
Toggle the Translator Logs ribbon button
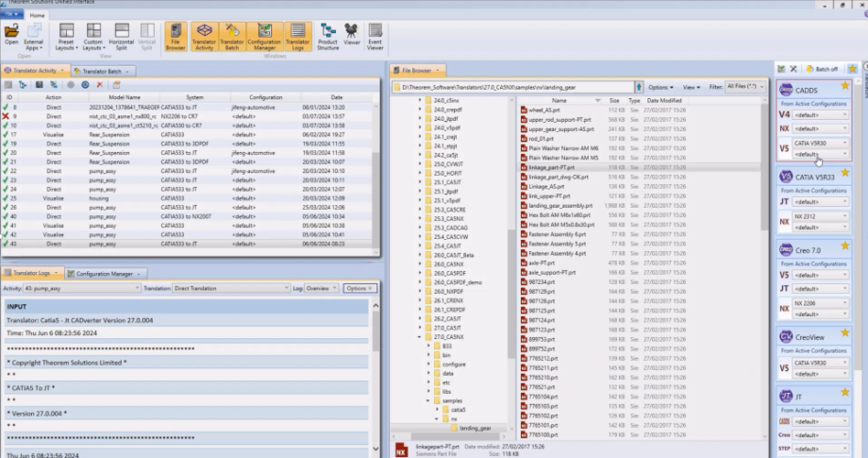pos(298,37)
